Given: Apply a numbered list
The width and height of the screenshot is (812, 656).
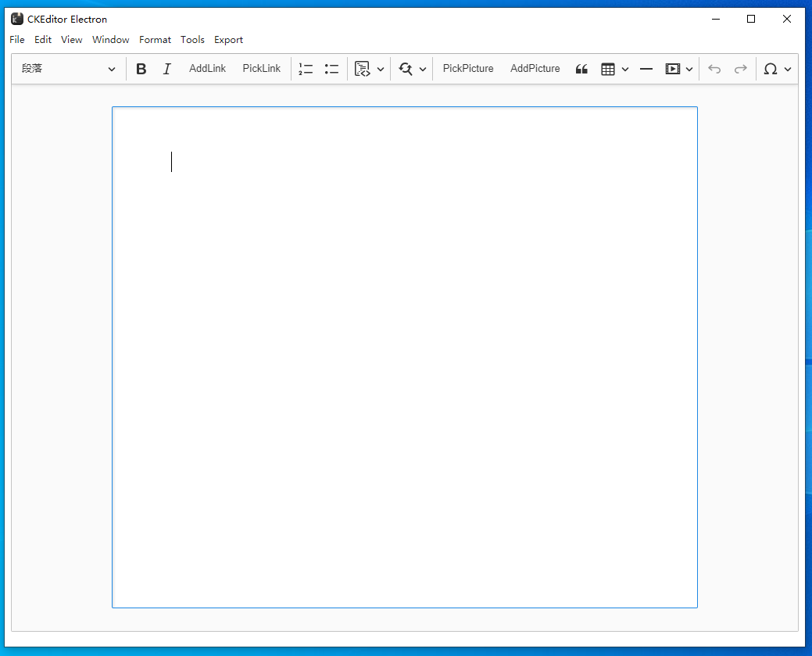Looking at the screenshot, I should click(x=306, y=69).
